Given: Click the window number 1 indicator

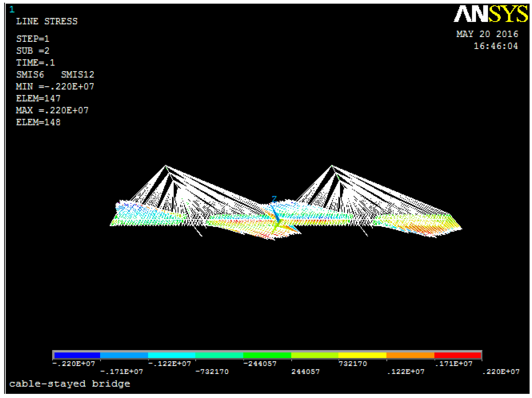Looking at the screenshot, I should tap(12, 9).
